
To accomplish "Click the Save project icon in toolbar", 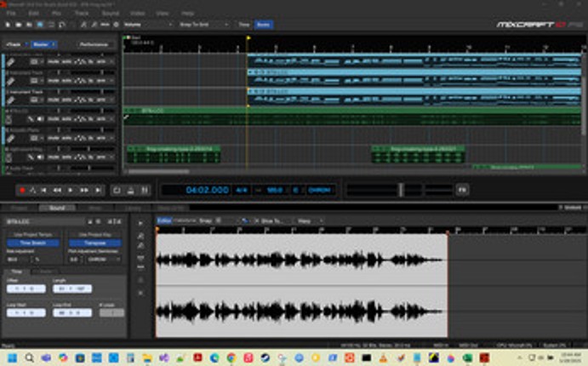I will click(29, 25).
